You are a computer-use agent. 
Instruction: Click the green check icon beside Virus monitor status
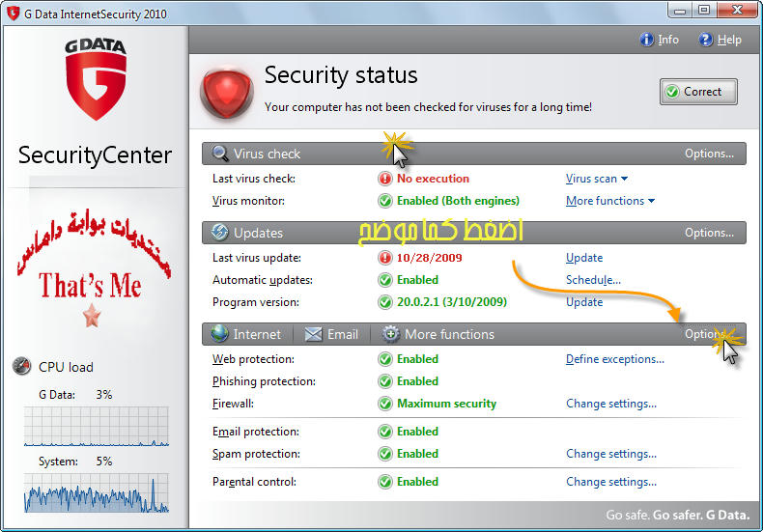coord(385,201)
